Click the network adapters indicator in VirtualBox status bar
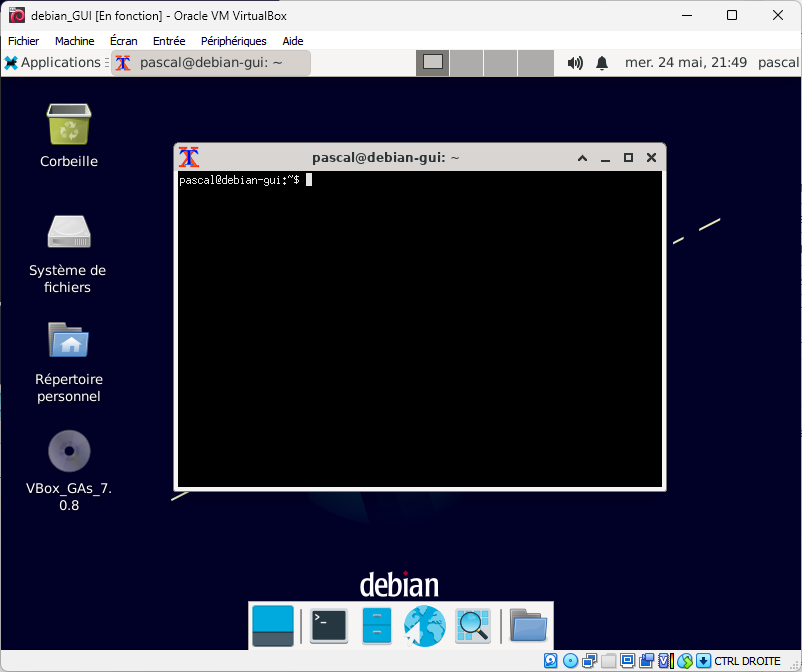 [589, 661]
